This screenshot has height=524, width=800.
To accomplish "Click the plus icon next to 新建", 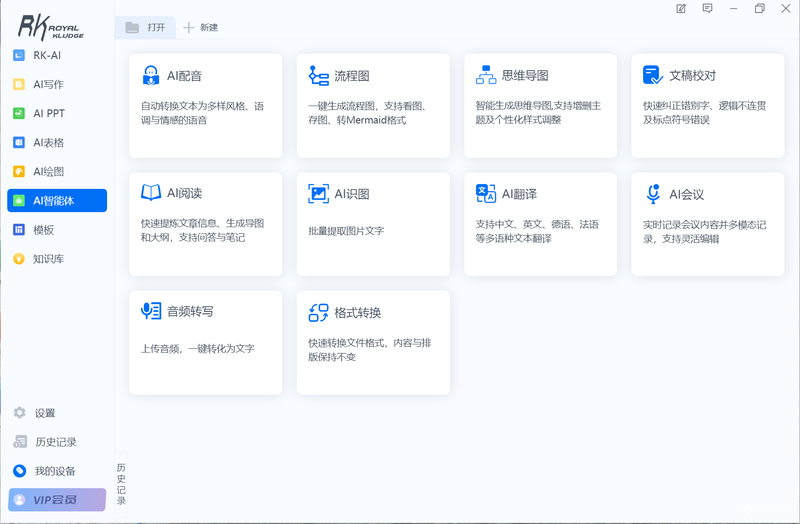I will click(189, 28).
